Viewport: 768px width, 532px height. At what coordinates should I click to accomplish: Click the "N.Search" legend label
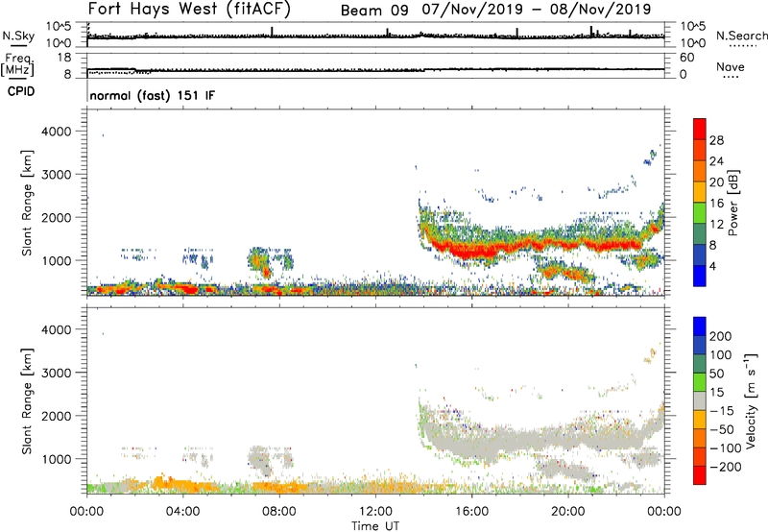741,36
